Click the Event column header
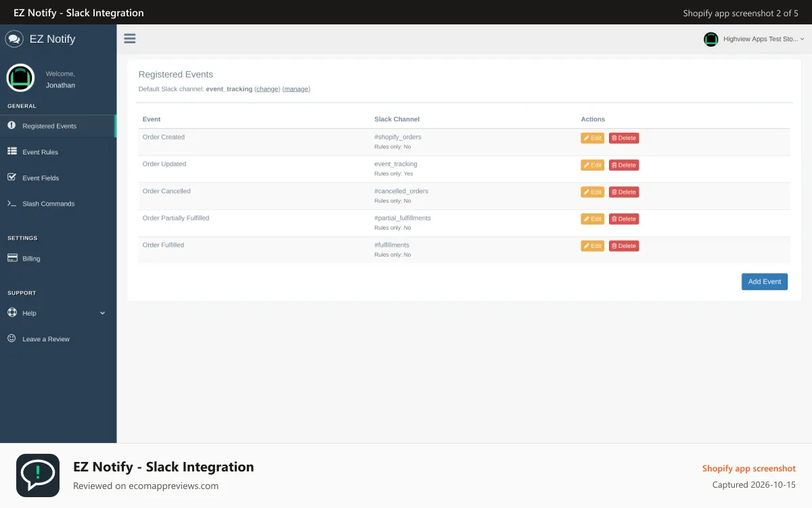Screen dimensions: 812x508 point(152,119)
